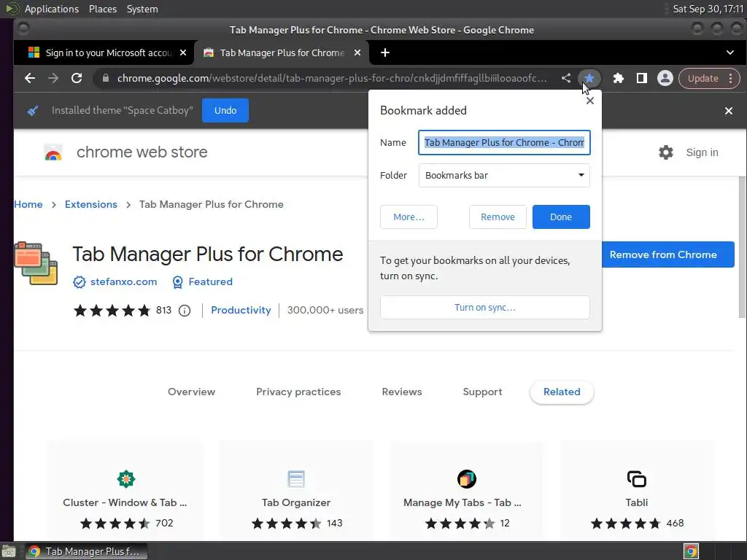Switch to the Overview tab
The image size is (747, 560).
click(191, 392)
